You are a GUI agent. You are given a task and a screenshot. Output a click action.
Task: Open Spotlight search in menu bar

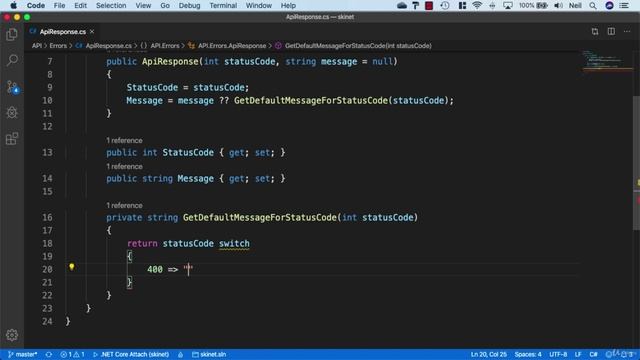click(593, 5)
